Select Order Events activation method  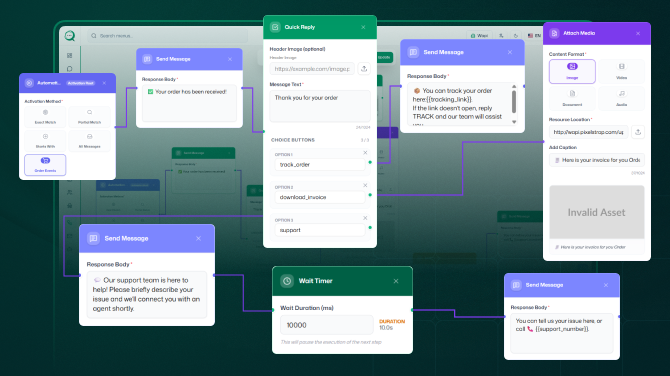[45, 165]
